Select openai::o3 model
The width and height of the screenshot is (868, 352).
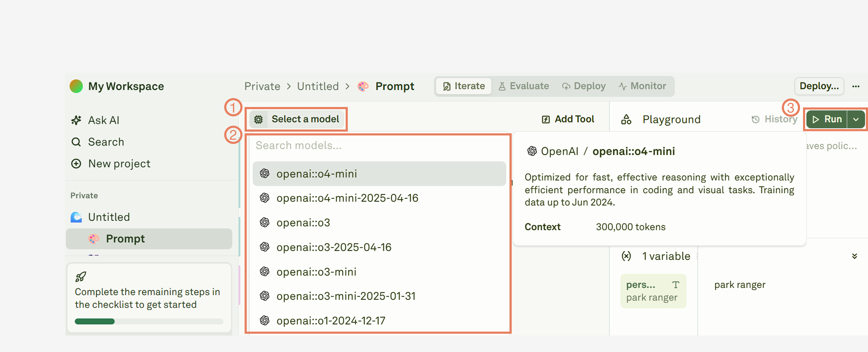pyautogui.click(x=379, y=223)
